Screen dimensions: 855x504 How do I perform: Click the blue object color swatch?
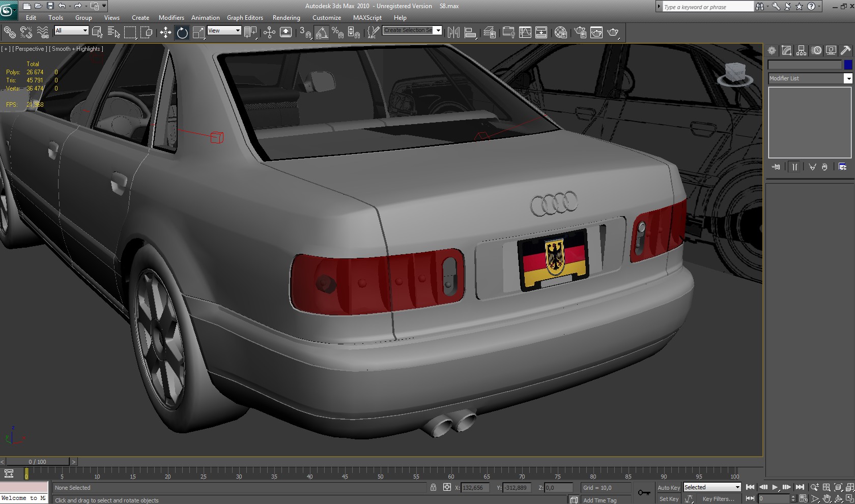(x=848, y=65)
